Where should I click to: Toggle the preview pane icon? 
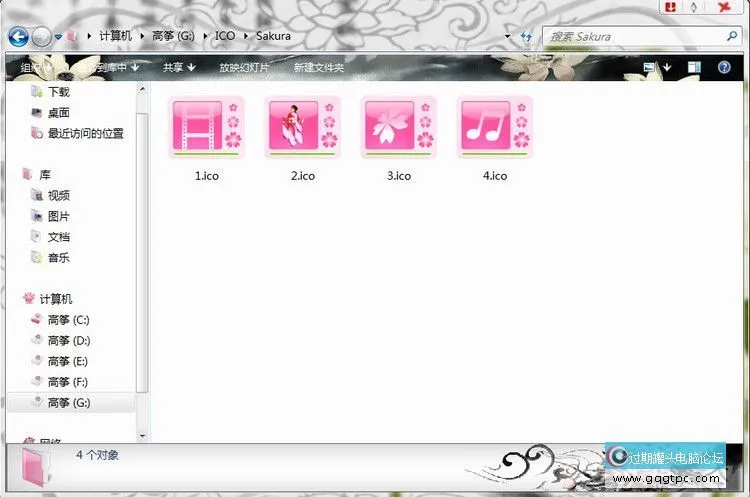(694, 67)
